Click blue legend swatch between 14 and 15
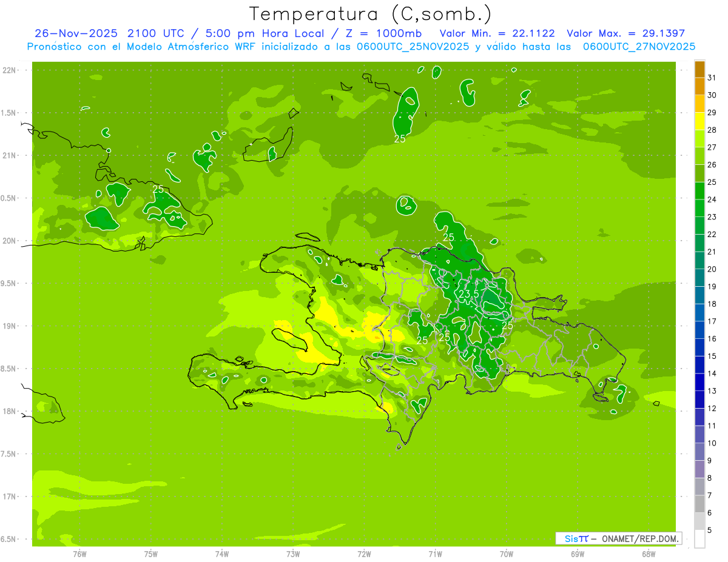728x562 pixels. click(699, 365)
